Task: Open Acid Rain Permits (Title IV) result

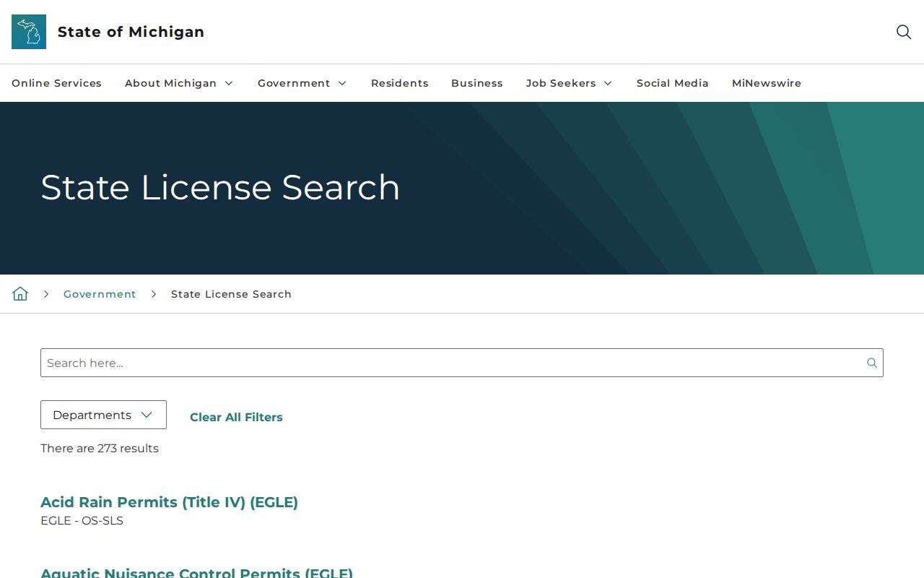Action: [x=169, y=502]
